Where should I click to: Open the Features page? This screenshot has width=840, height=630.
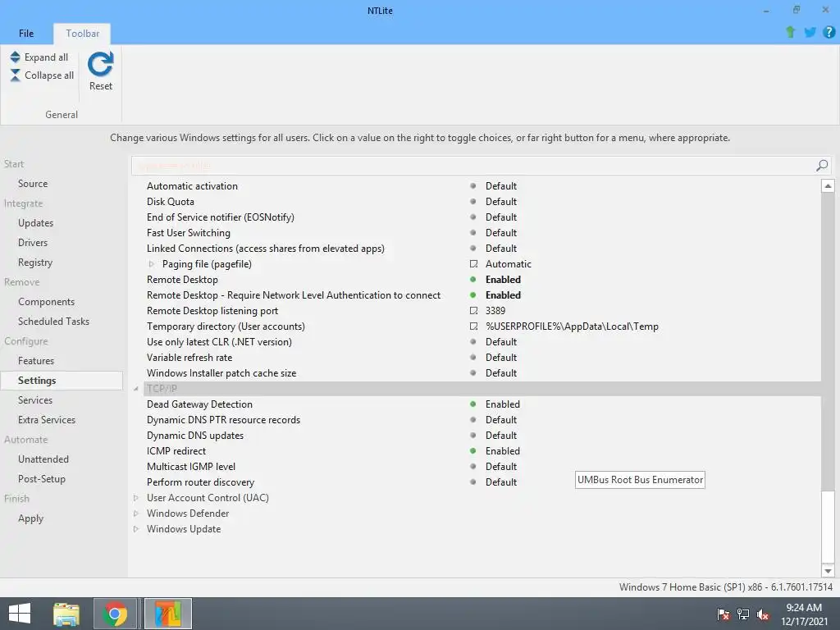36,361
